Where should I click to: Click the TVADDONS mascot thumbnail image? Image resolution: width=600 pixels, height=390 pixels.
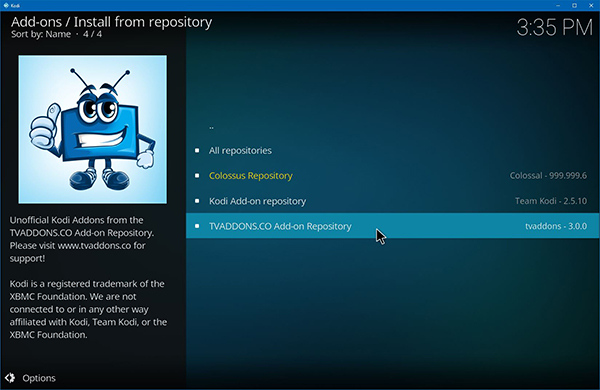(x=93, y=129)
